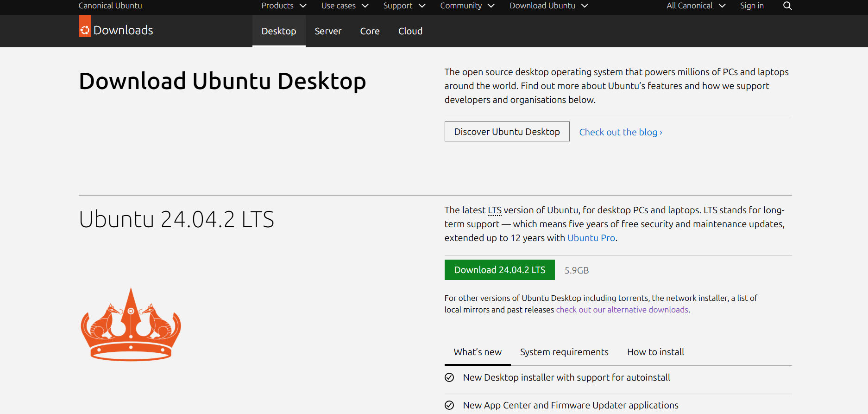Viewport: 868px width, 414px height.
Task: Open the Community dropdown menu
Action: click(x=467, y=6)
